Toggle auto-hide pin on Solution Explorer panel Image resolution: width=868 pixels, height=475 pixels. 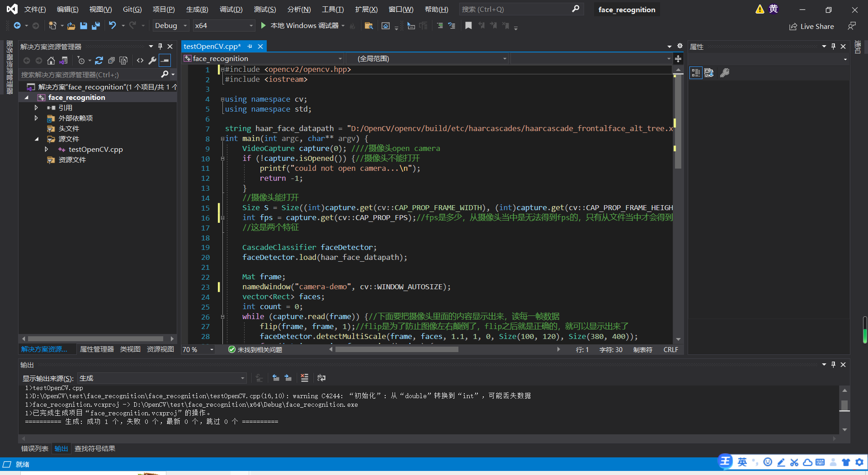click(160, 47)
